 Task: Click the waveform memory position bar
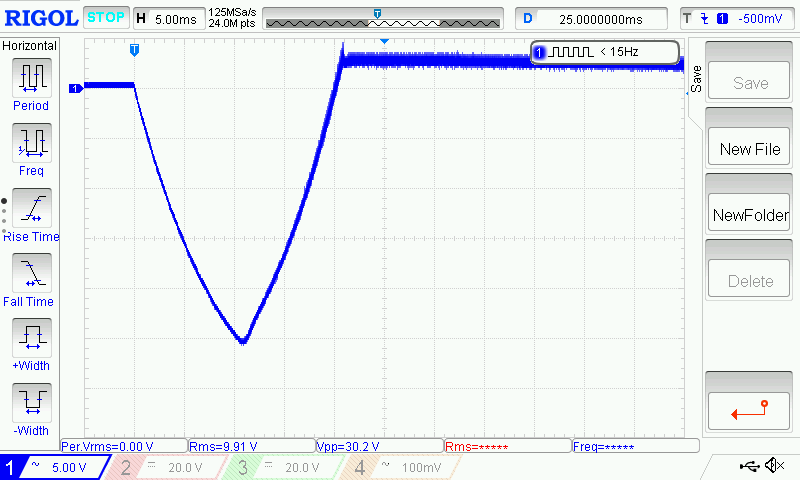point(382,18)
